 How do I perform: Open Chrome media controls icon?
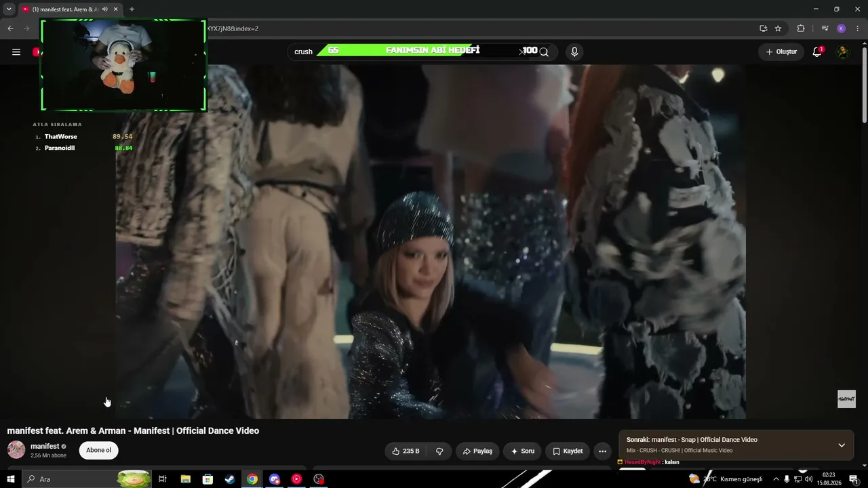(x=825, y=28)
